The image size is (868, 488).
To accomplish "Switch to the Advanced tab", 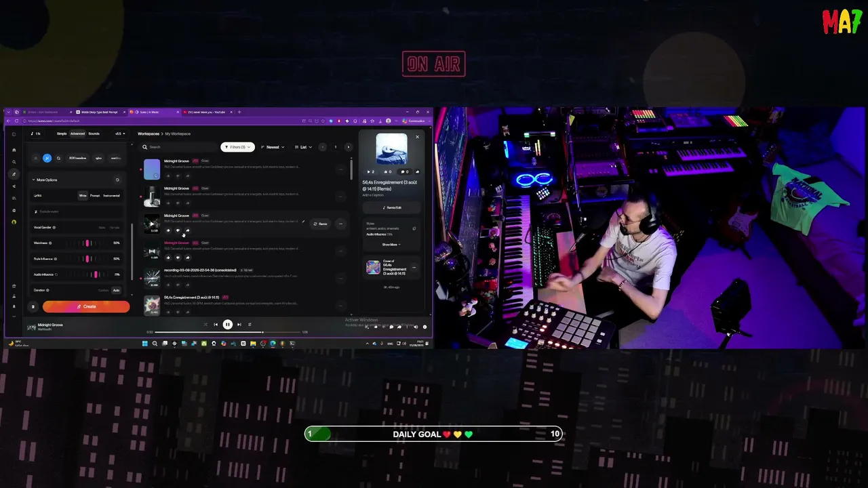I will (x=77, y=134).
